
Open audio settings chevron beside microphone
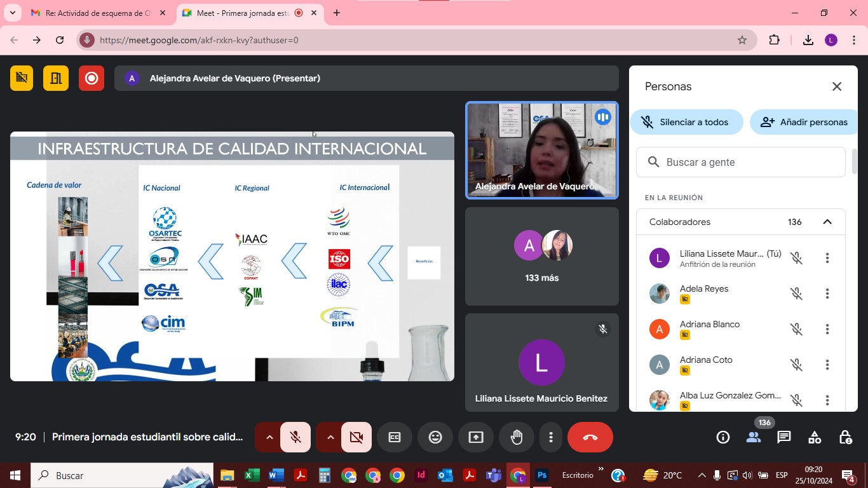(269, 437)
